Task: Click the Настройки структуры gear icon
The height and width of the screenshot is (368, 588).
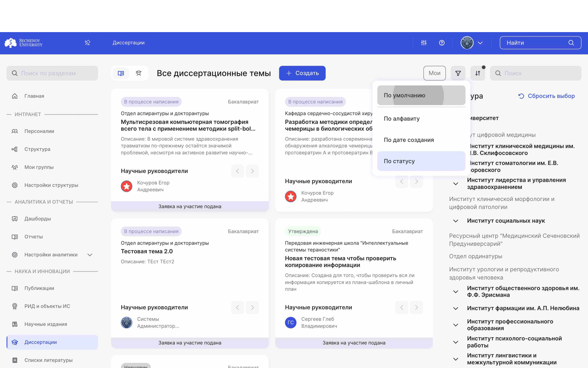Action: coord(14,185)
